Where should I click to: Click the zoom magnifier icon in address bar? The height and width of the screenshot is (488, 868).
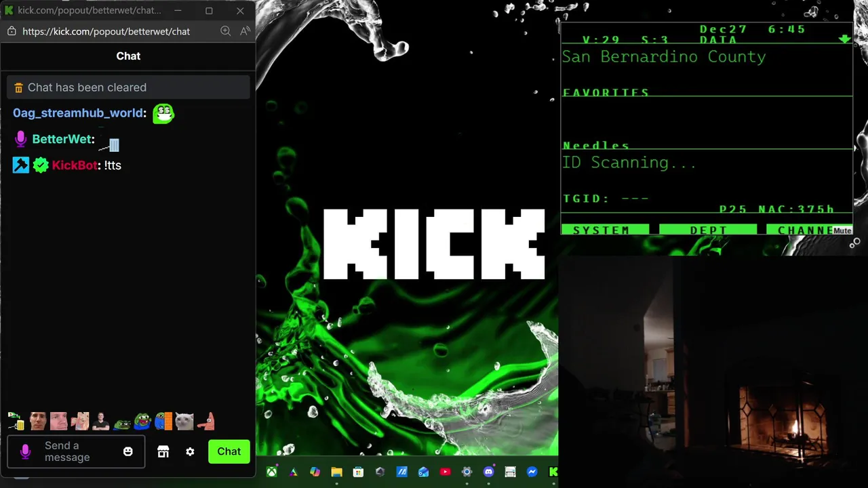pyautogui.click(x=226, y=31)
